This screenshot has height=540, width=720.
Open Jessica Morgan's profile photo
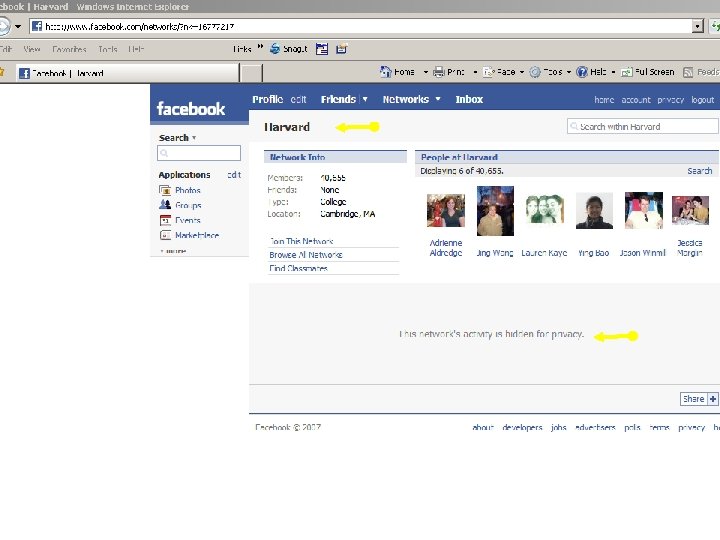tap(690, 210)
